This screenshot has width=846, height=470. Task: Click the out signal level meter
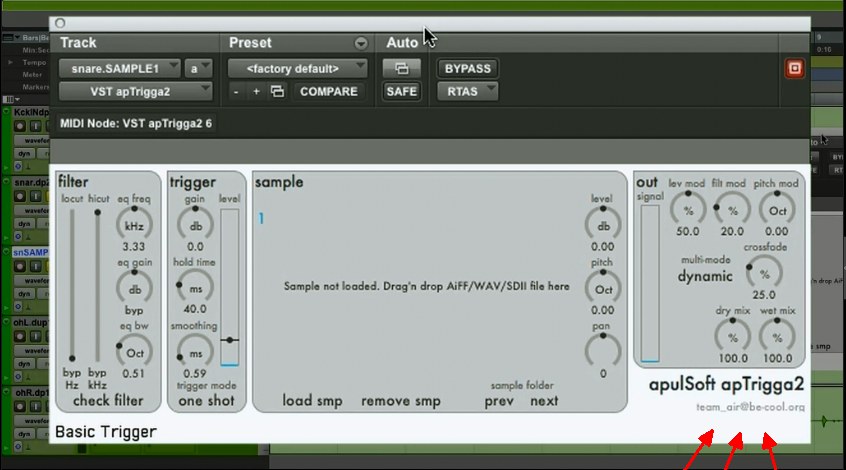[x=650, y=283]
